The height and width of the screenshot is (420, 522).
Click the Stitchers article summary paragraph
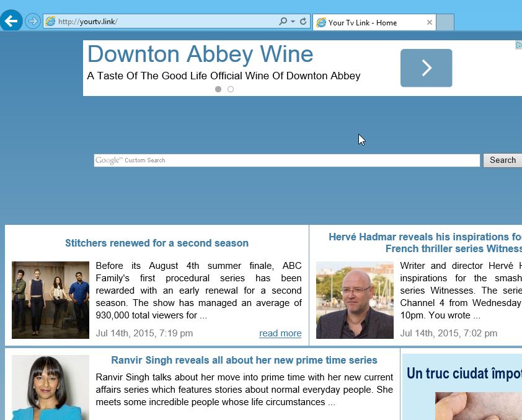198,291
